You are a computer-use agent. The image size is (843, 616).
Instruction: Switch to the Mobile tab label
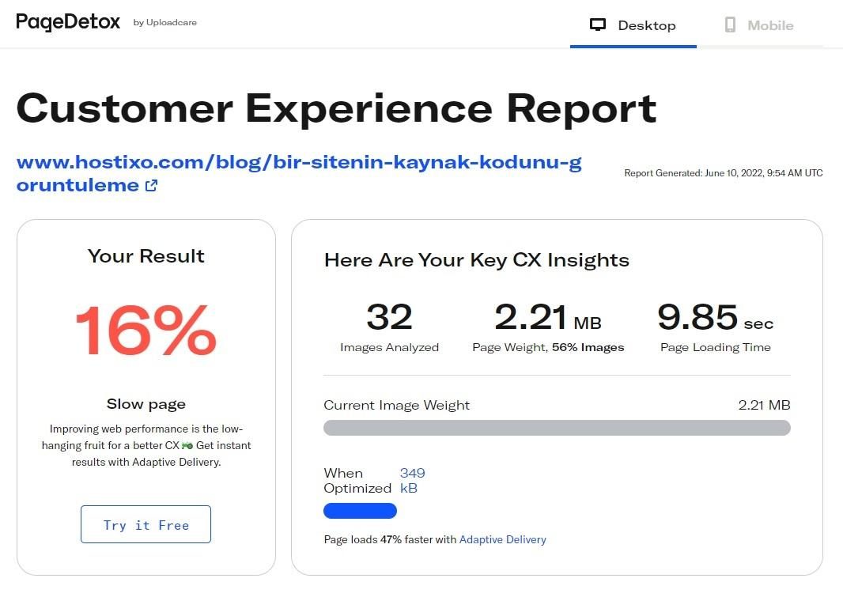[769, 25]
